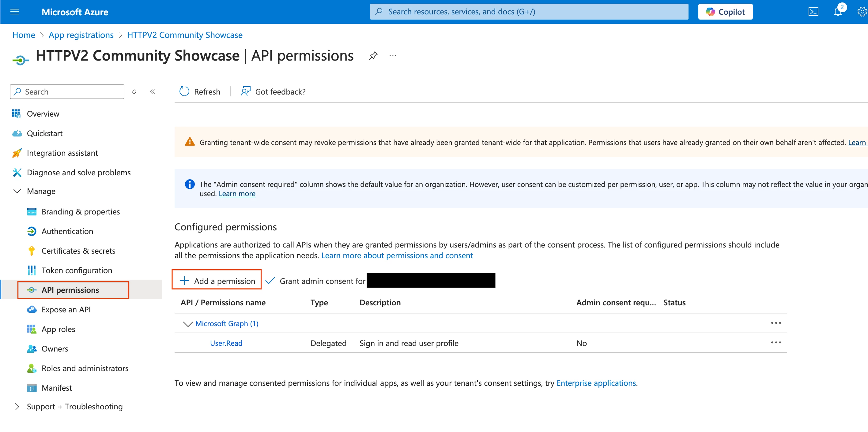Open HTTPV2 Community Showcase breadcrumb

click(x=185, y=35)
